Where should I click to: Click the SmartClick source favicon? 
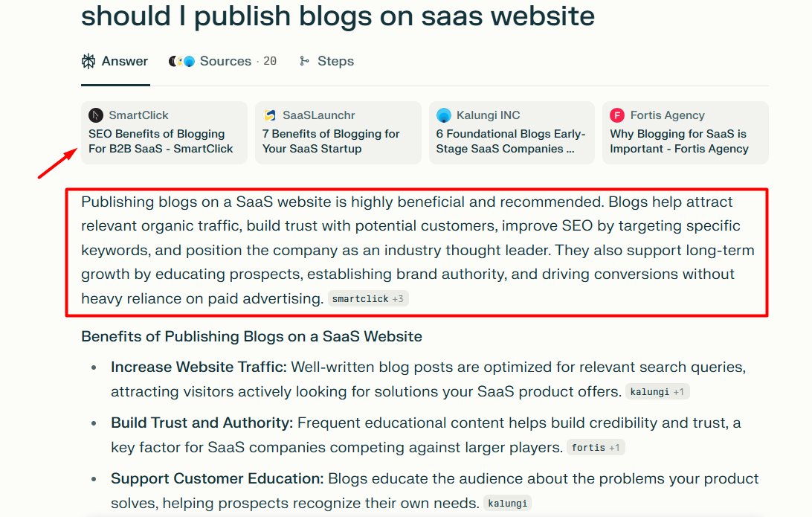[95, 115]
